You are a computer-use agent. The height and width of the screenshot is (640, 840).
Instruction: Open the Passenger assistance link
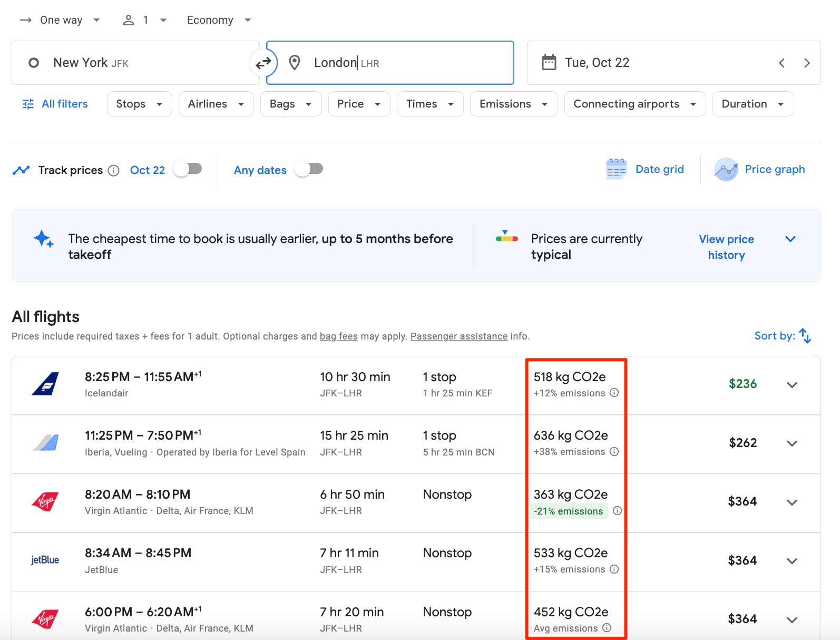coord(459,336)
